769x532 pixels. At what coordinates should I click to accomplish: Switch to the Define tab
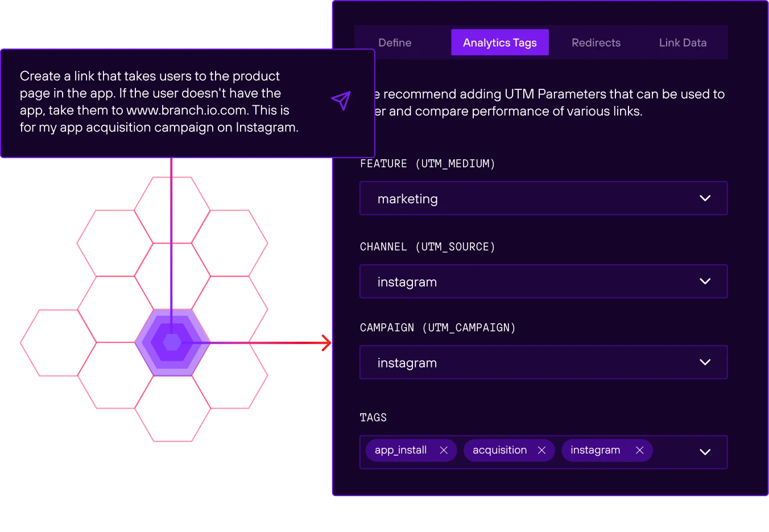395,42
